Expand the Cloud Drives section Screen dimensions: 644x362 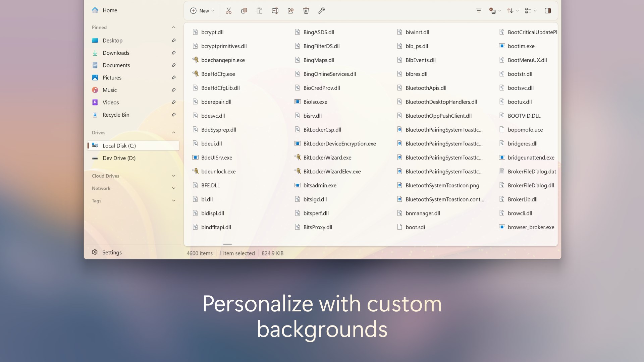click(173, 176)
